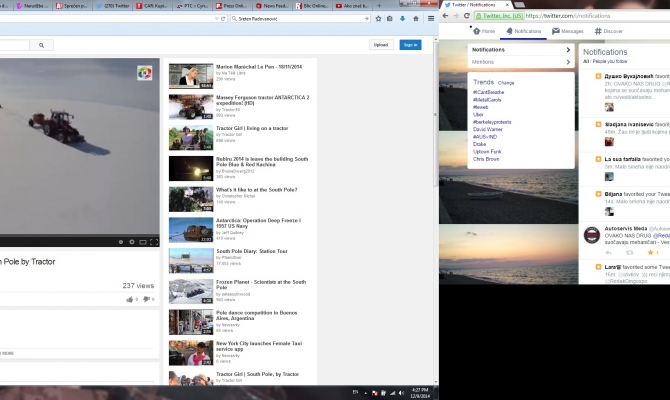670x400 pixels.
Task: Click Change link next to Trends
Action: click(x=507, y=82)
